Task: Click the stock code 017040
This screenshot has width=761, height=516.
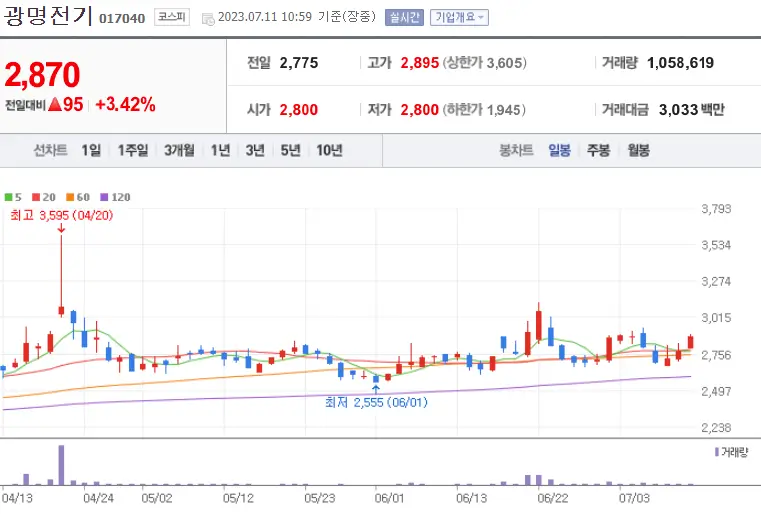Action: coord(122,18)
